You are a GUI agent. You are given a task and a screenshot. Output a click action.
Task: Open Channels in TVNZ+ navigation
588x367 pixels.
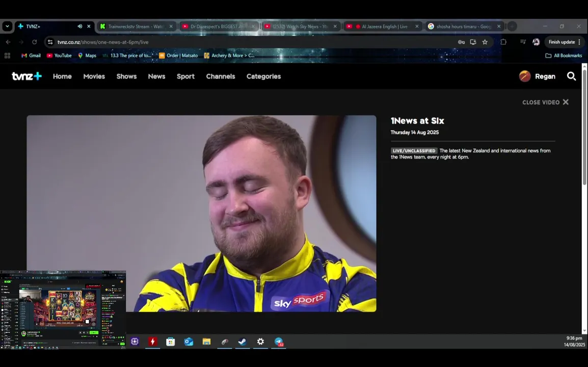pos(221,76)
